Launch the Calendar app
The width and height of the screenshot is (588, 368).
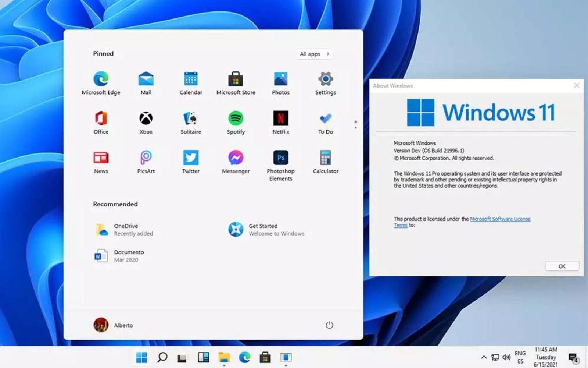click(x=191, y=83)
